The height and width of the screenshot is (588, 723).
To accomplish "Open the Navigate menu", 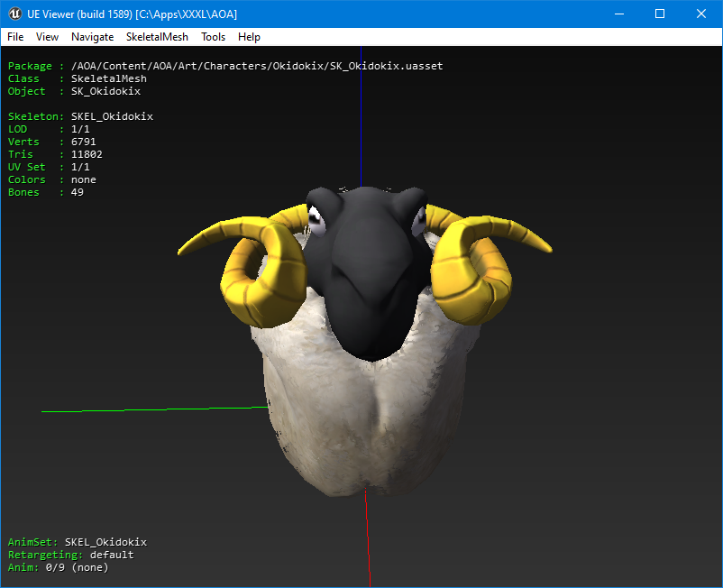I will tap(92, 37).
